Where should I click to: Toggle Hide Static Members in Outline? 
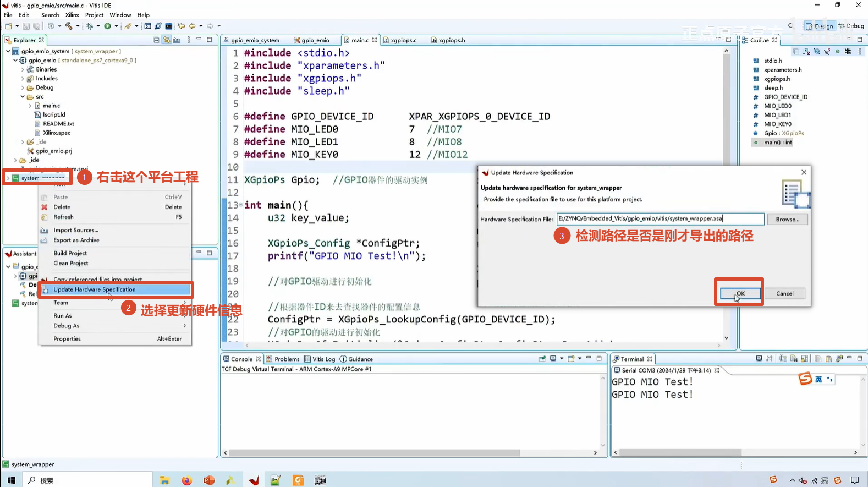(x=827, y=52)
